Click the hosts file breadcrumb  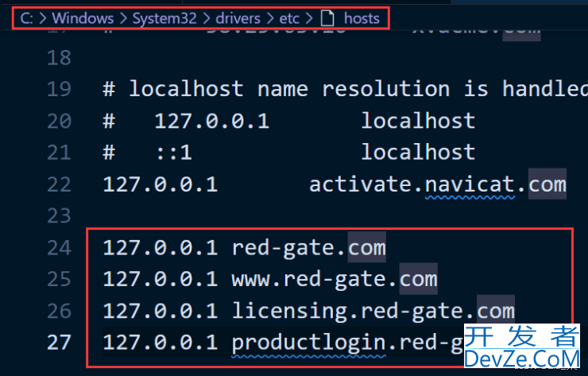click(x=362, y=18)
